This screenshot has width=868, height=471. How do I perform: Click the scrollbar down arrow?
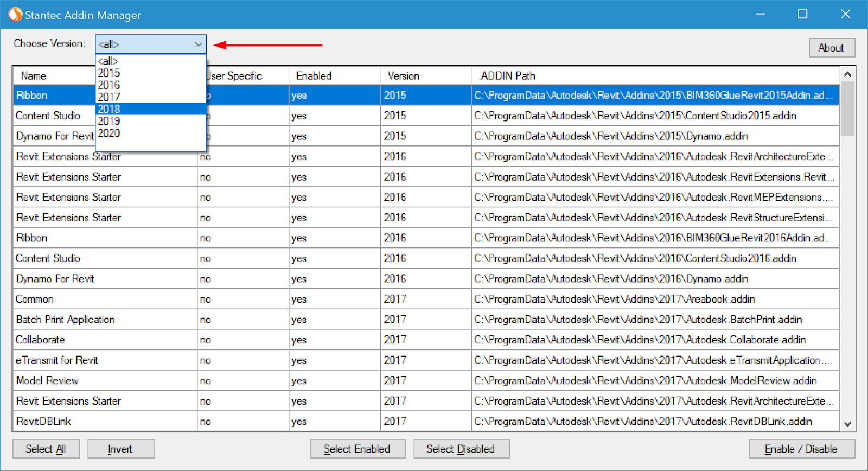[x=847, y=424]
